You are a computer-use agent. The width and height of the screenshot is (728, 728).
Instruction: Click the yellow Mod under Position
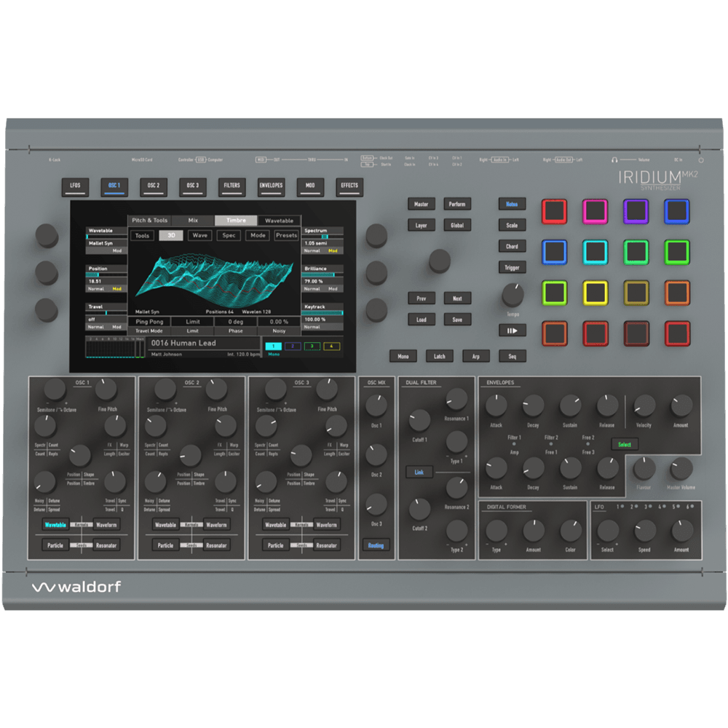tap(117, 289)
